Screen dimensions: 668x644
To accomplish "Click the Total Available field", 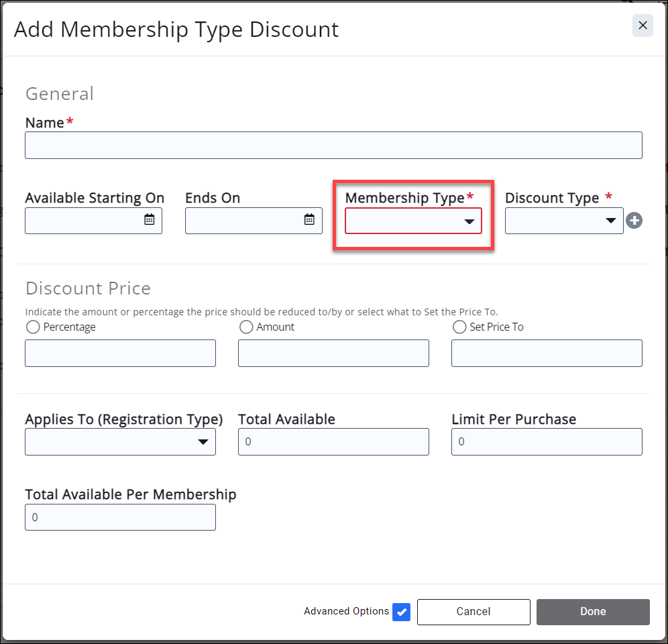I will coord(333,442).
